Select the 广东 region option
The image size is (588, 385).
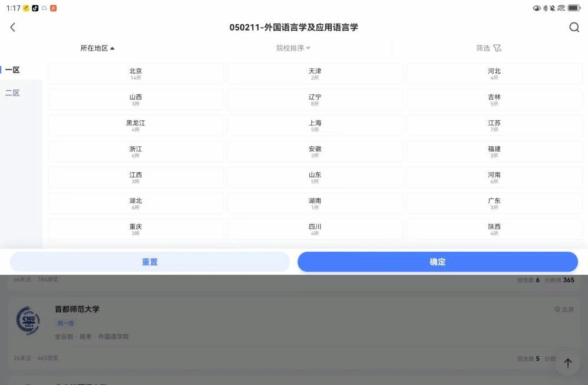tap(494, 203)
